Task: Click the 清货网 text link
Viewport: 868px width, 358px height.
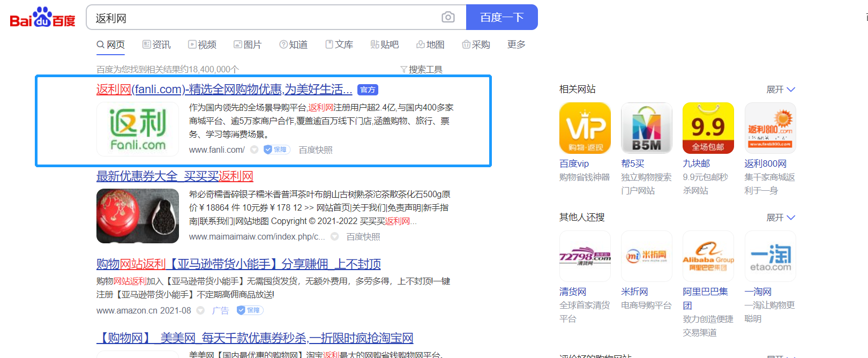Action: tap(573, 292)
